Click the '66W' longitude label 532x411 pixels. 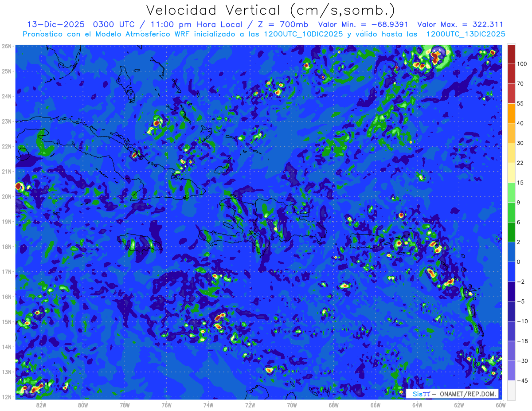(x=376, y=404)
